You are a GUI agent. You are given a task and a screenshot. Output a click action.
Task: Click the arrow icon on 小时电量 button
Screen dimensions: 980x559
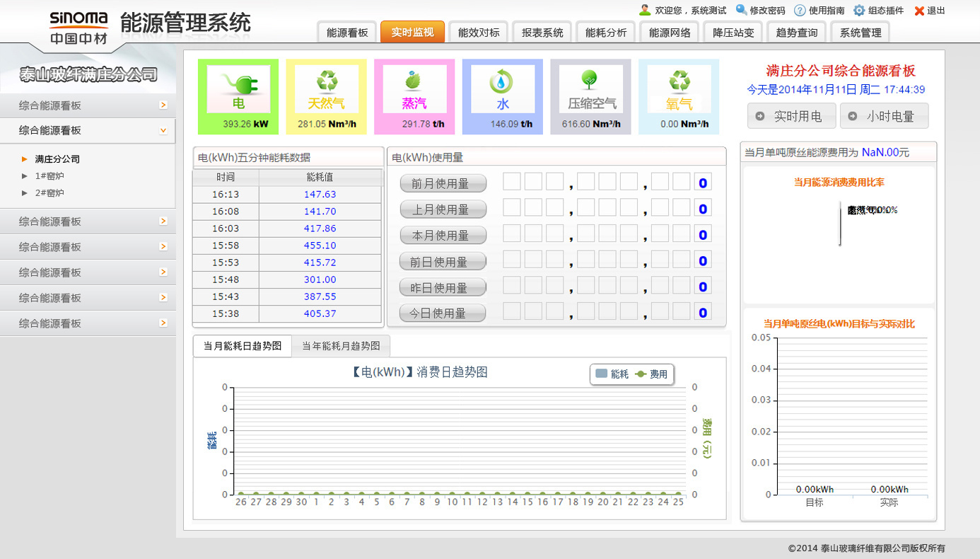coord(853,116)
